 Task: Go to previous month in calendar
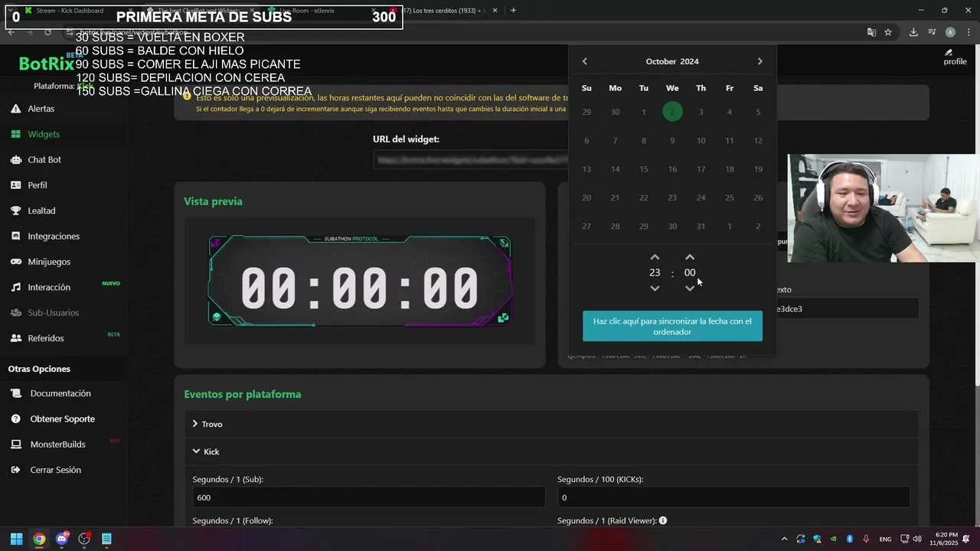click(x=585, y=61)
